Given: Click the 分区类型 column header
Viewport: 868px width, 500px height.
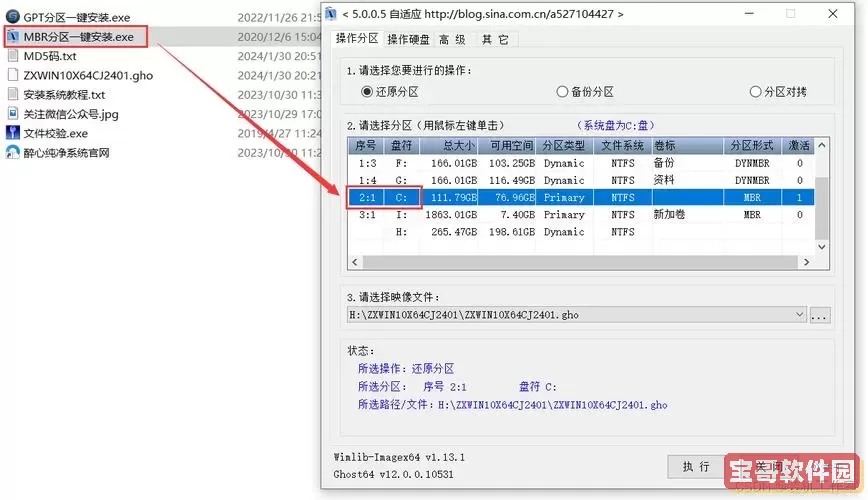Looking at the screenshot, I should pyautogui.click(x=564, y=146).
